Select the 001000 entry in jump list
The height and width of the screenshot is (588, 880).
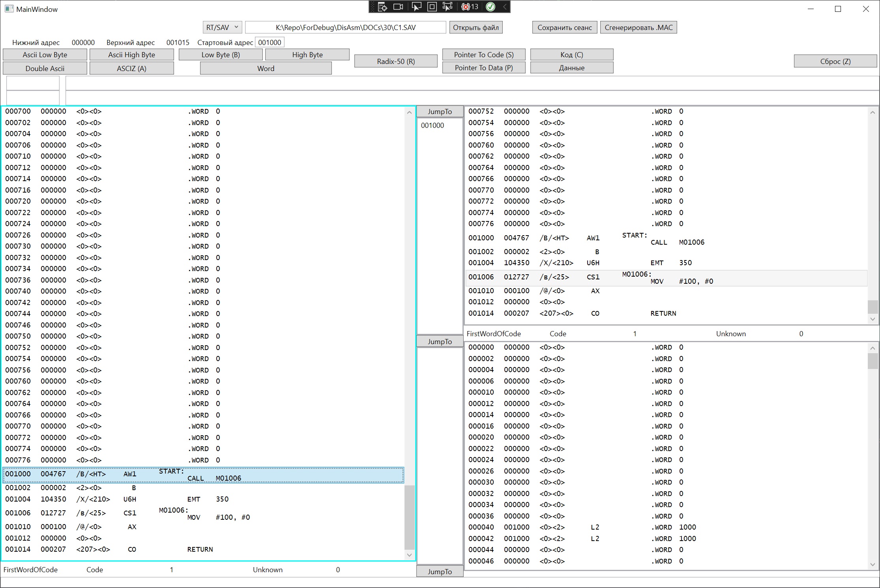click(433, 125)
